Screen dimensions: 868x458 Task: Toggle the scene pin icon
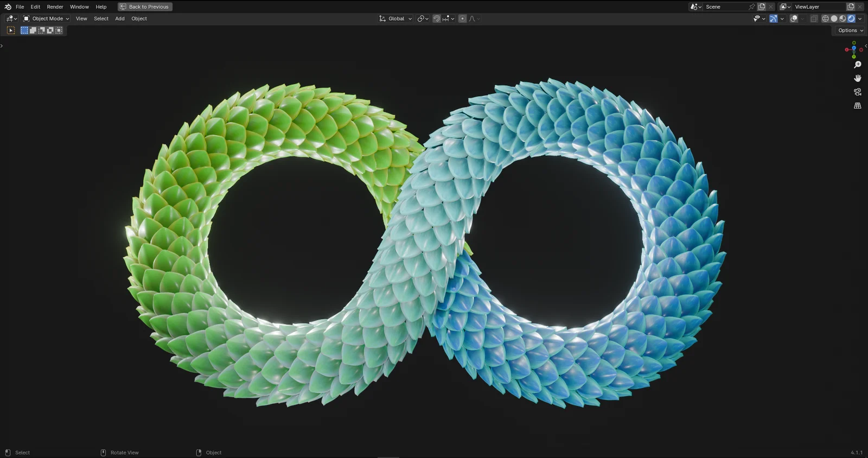[x=752, y=7]
